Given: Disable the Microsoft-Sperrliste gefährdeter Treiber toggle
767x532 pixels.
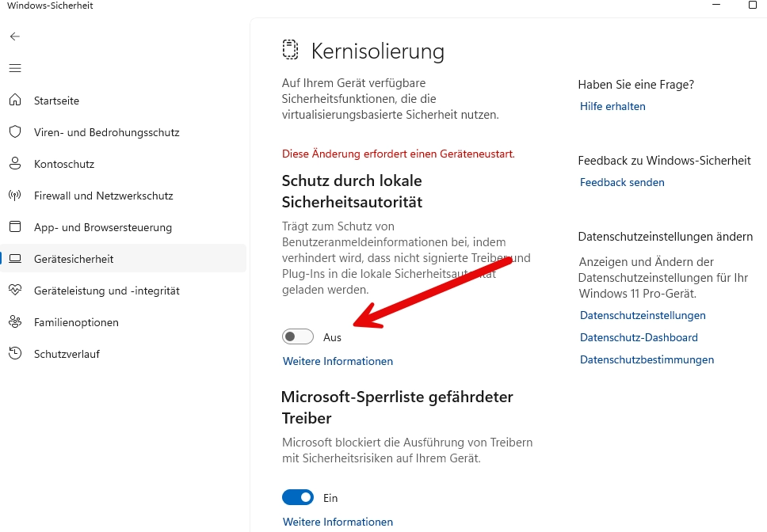Looking at the screenshot, I should pyautogui.click(x=298, y=497).
